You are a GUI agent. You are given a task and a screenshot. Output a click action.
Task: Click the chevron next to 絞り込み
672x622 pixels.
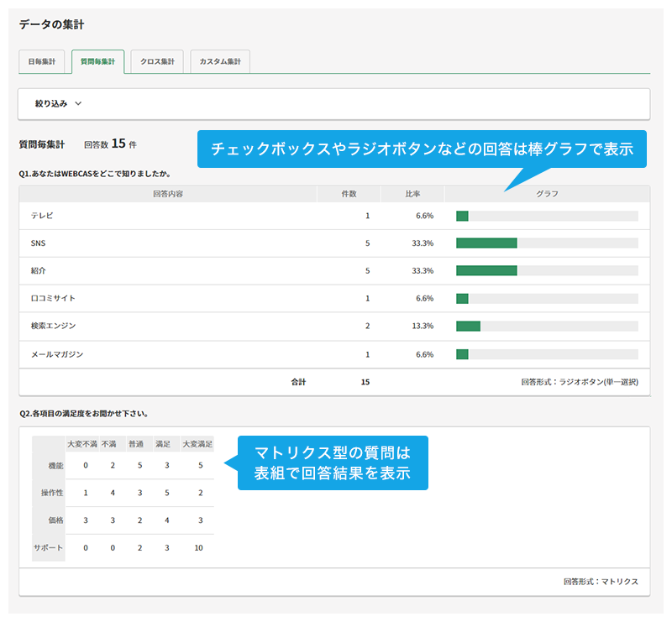pyautogui.click(x=79, y=104)
